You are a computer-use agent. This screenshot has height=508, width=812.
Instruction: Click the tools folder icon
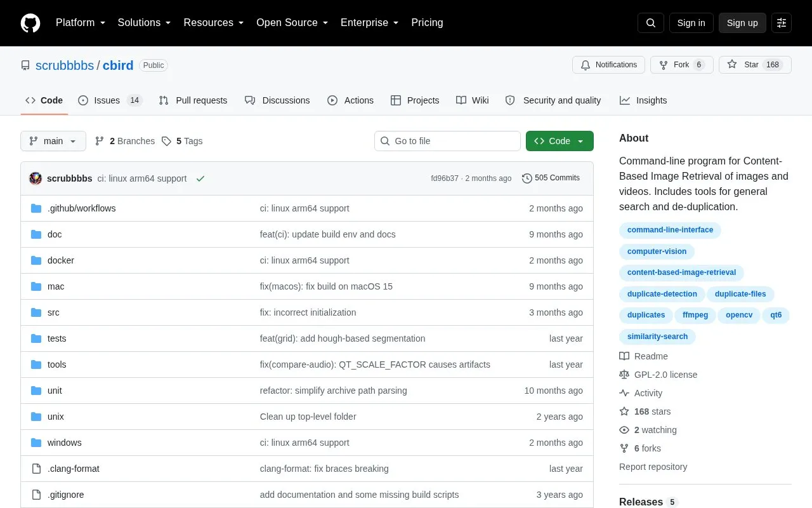[36, 364]
